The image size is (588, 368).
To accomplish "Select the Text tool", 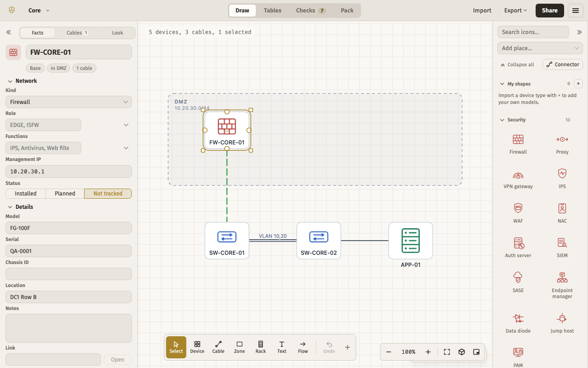I will point(282,347).
